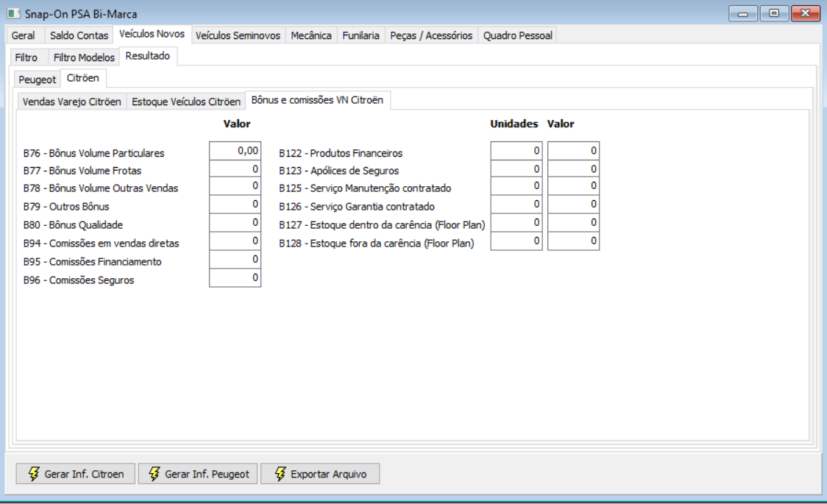This screenshot has width=827, height=504.
Task: Click the B128 Estoque fora da carência Unidades field
Action: pyautogui.click(x=517, y=241)
